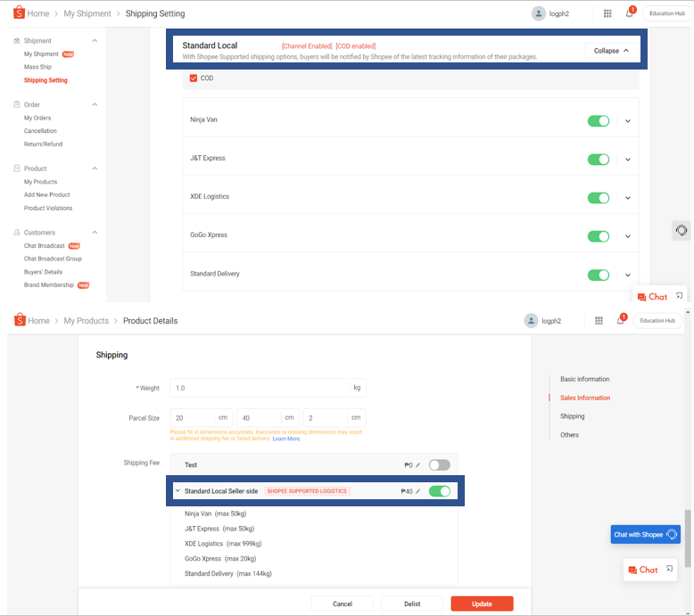Disable Standard Local Seller-side toggle
Image resolution: width=694 pixels, height=616 pixels.
(440, 491)
